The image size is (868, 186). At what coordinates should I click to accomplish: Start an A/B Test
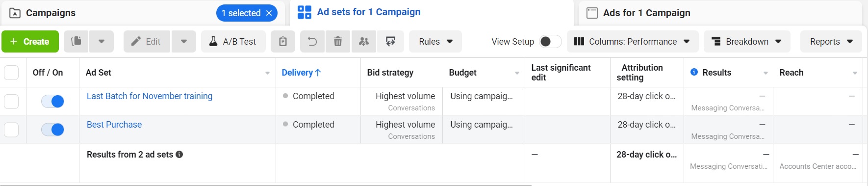click(233, 42)
